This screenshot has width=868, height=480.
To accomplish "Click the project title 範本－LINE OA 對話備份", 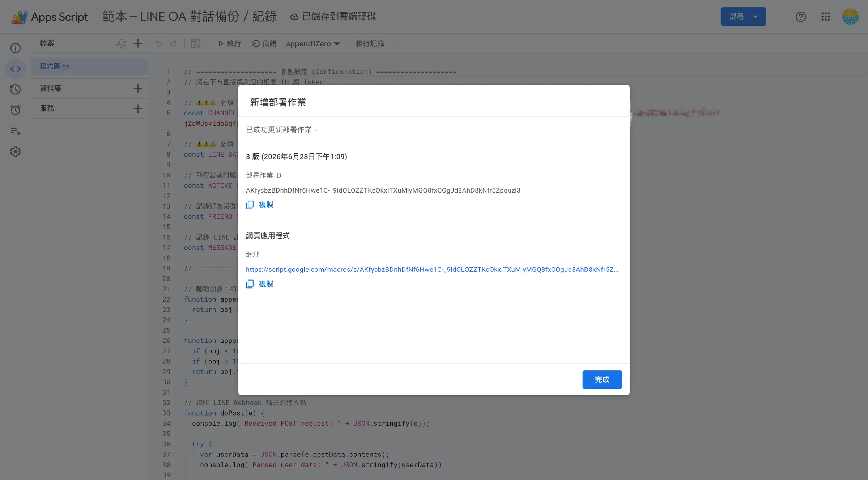I will point(190,17).
